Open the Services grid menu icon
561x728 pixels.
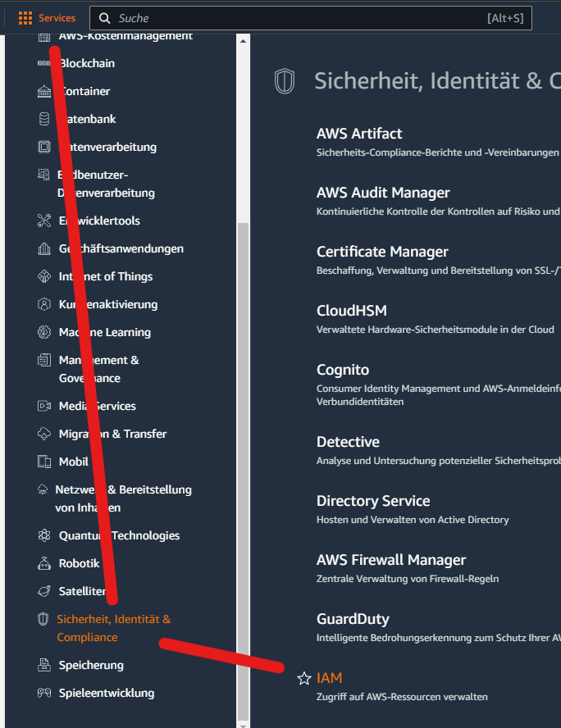coord(25,18)
